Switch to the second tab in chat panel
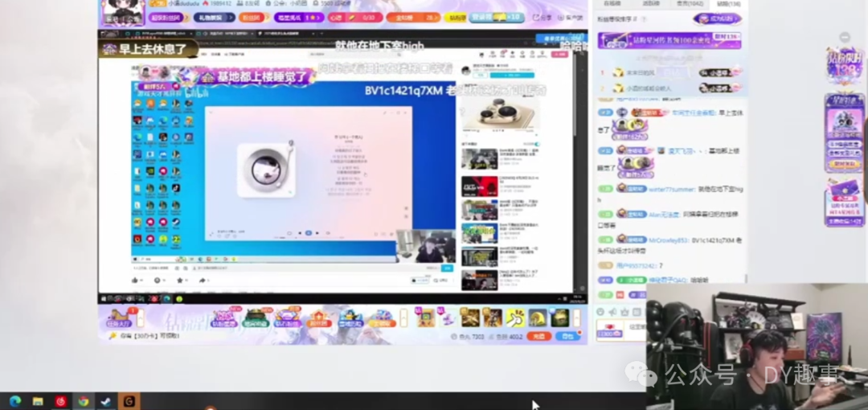 [x=650, y=3]
